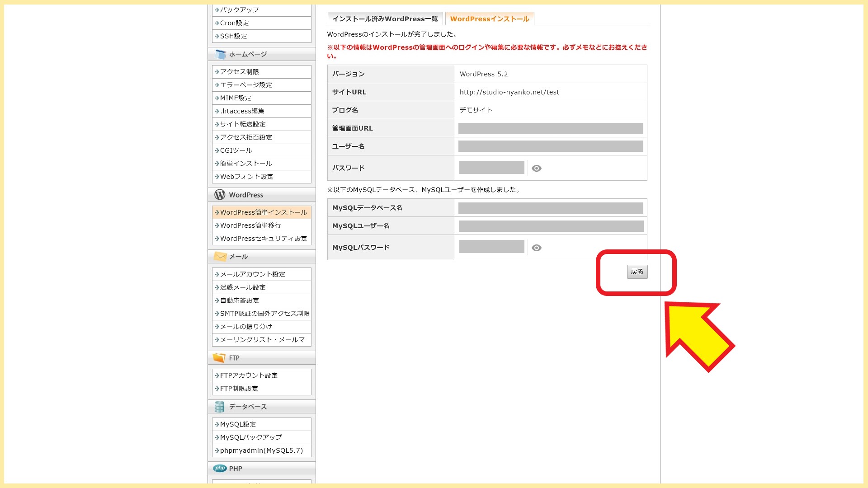Select the WordPressインストール tab
This screenshot has width=868, height=488.
coord(490,19)
